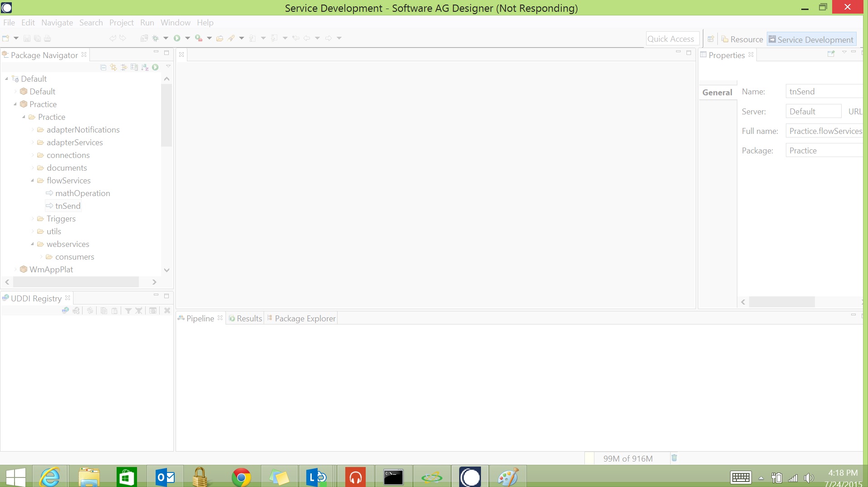
Task: Click the green Run icon in main toolbar
Action: 177,39
